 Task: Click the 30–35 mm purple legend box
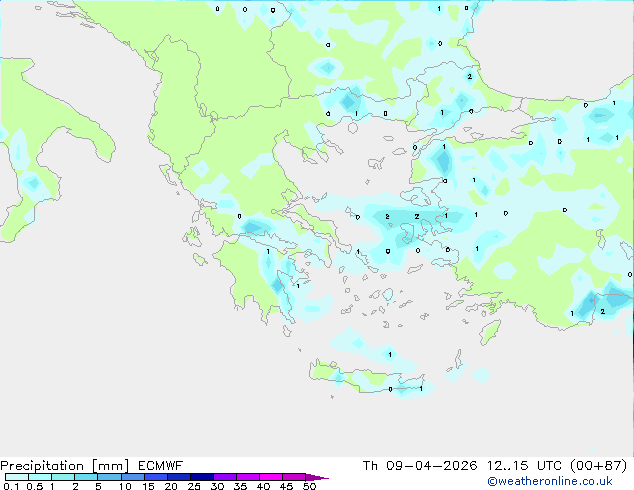224,477
